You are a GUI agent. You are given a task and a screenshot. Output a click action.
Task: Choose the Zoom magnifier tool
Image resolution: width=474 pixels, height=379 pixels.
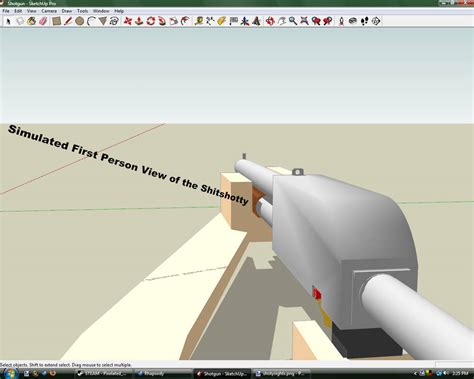[293, 21]
